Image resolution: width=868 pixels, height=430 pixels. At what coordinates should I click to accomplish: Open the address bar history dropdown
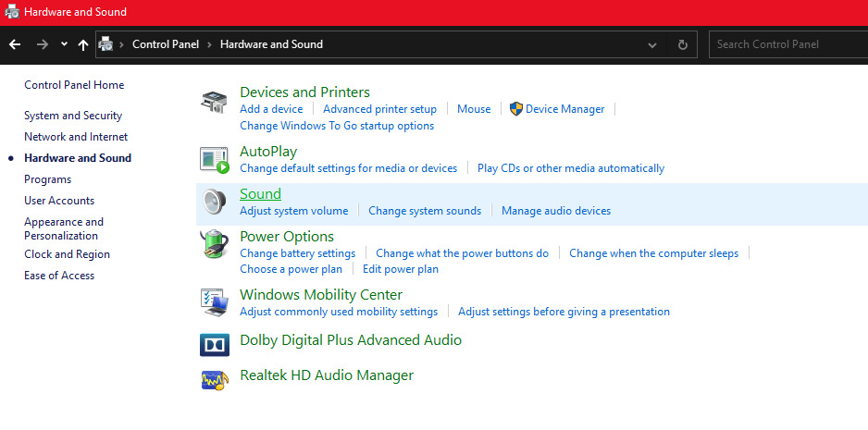652,44
